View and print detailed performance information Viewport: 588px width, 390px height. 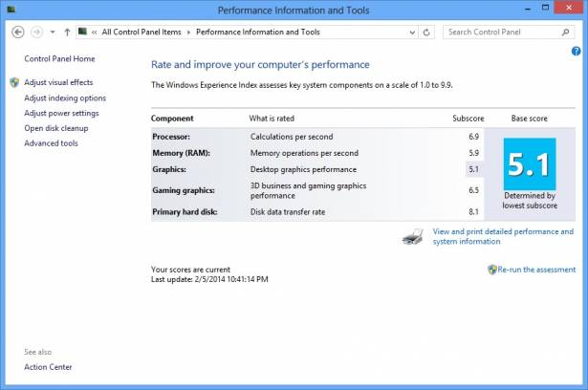(x=503, y=236)
